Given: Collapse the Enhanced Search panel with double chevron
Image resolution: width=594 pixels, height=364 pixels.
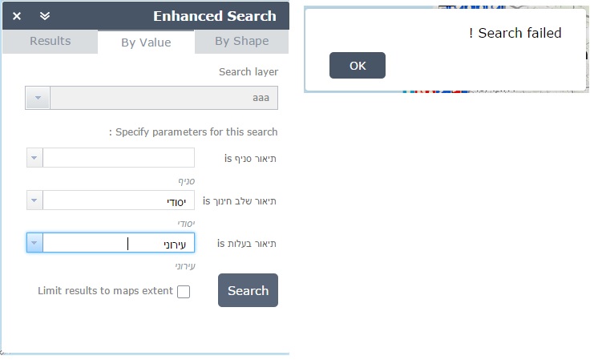Looking at the screenshot, I should [x=44, y=16].
